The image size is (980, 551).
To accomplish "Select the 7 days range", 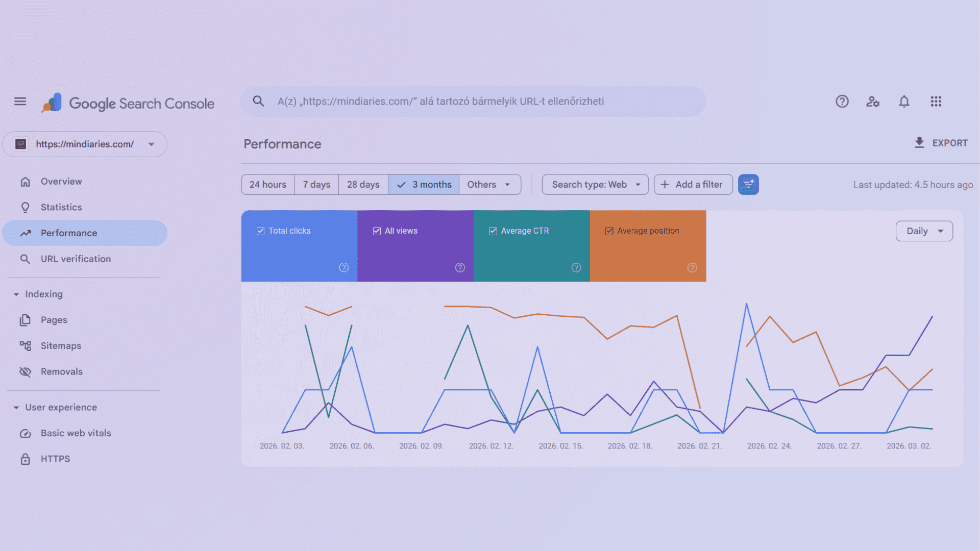I will pos(316,185).
